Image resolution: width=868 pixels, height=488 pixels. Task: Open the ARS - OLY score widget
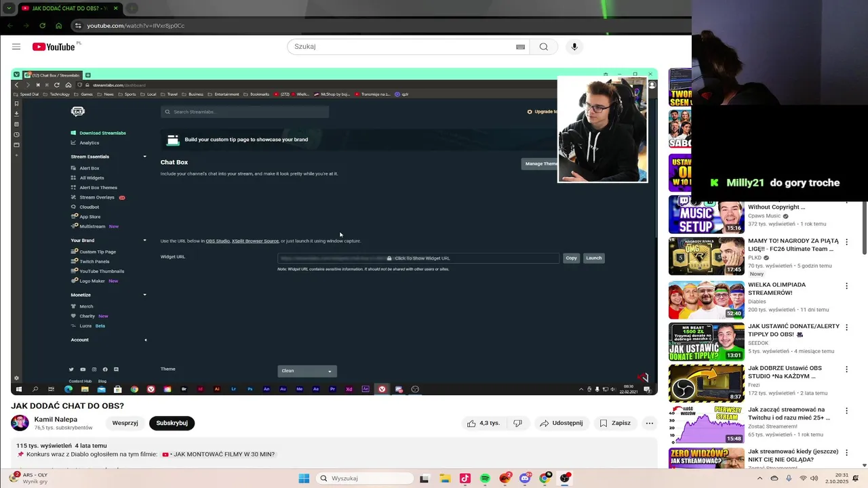pyautogui.click(x=28, y=478)
